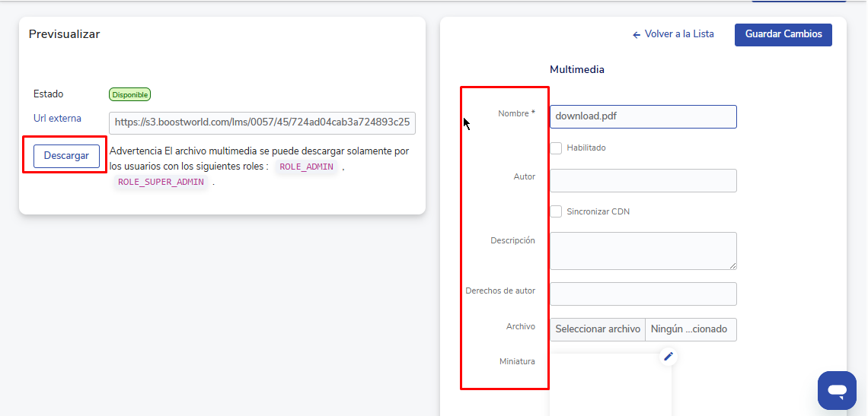The height and width of the screenshot is (416, 868).
Task: Click the Seleccionar archivo file button
Action: (598, 329)
